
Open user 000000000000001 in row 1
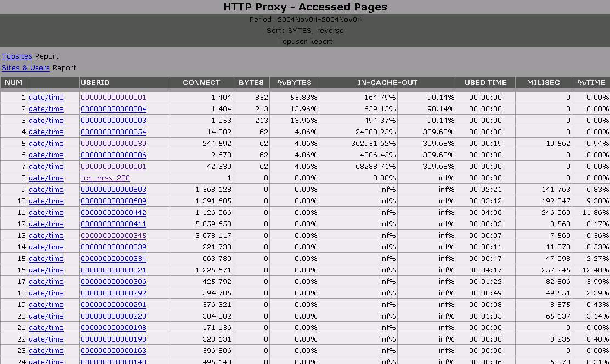click(114, 97)
